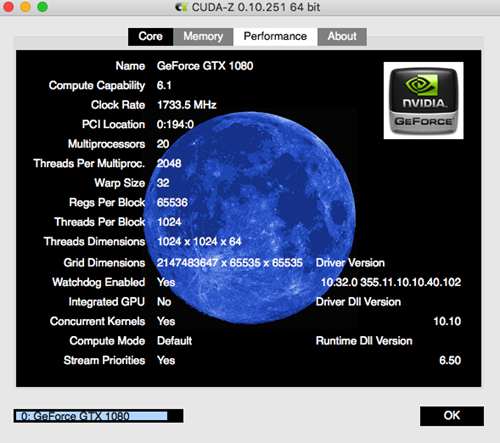Click the Clock Rate value 1733.5 MHz
Viewport: 500px width, 443px height.
[x=187, y=105]
